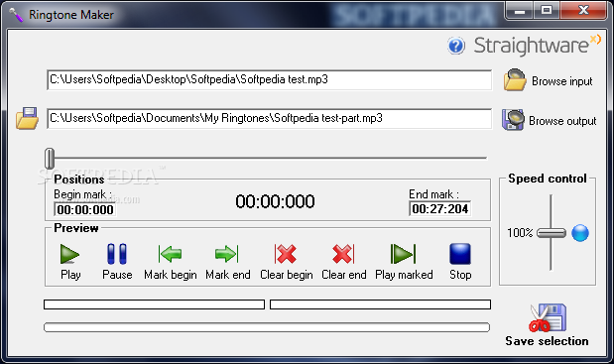Open output folder icon beside path
Image resolution: width=614 pixels, height=364 pixels.
click(27, 118)
